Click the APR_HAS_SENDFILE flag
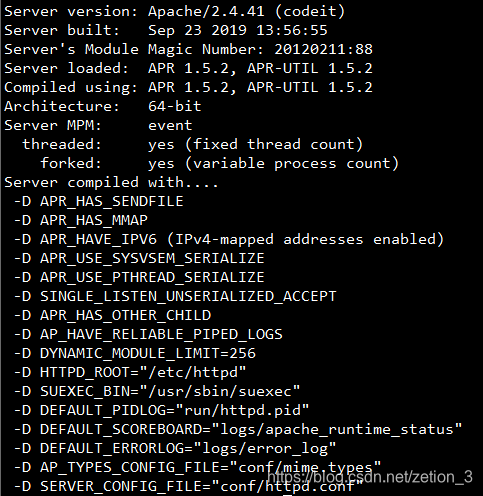This screenshot has width=483, height=496. point(112,202)
